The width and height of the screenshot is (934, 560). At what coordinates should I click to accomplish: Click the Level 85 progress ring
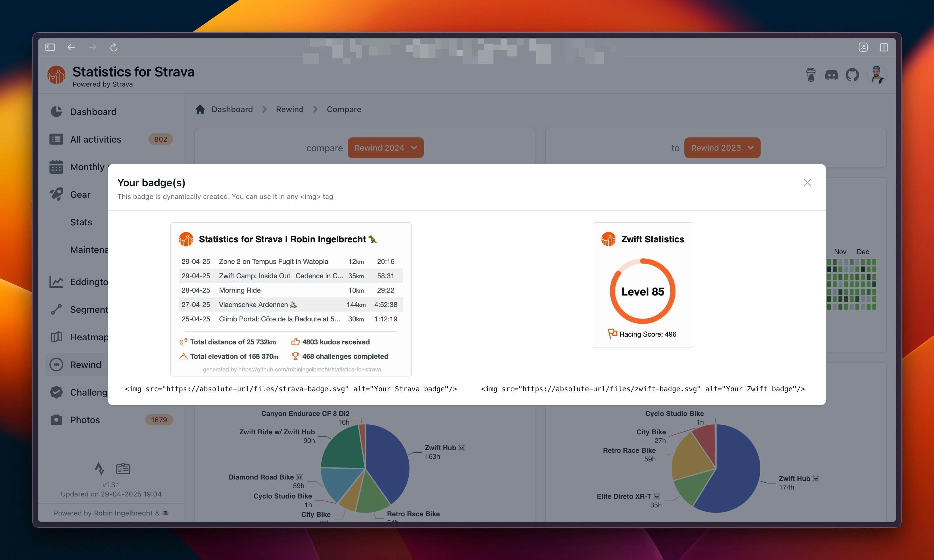tap(643, 291)
